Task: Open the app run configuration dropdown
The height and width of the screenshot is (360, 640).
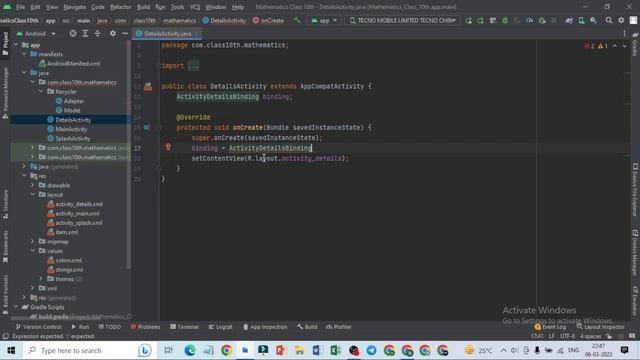Action: (324, 20)
